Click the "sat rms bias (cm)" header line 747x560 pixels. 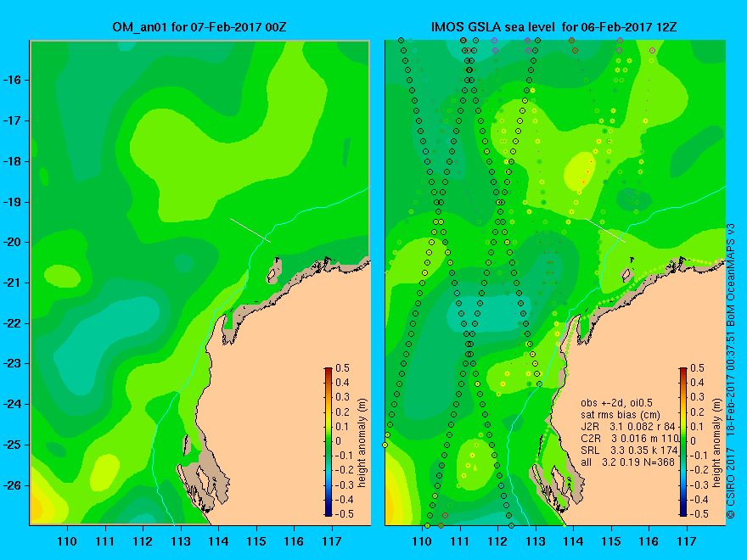pos(621,415)
